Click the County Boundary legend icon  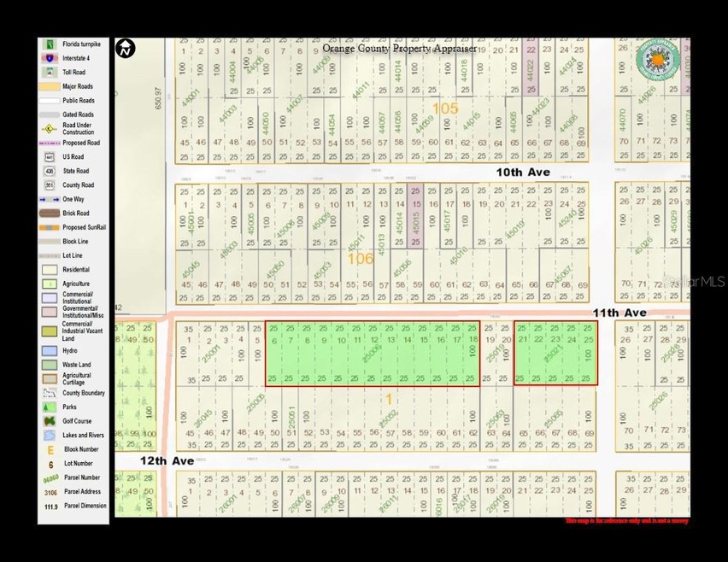tap(50, 393)
